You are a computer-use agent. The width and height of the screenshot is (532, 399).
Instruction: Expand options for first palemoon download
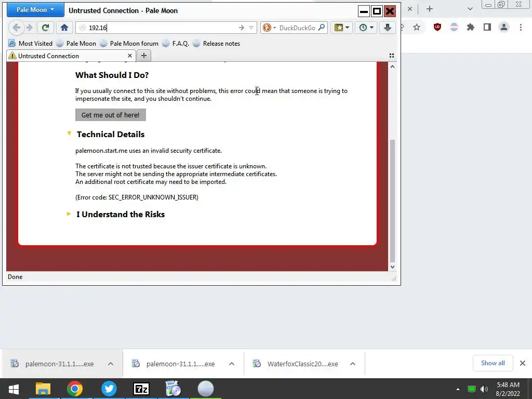(x=111, y=364)
